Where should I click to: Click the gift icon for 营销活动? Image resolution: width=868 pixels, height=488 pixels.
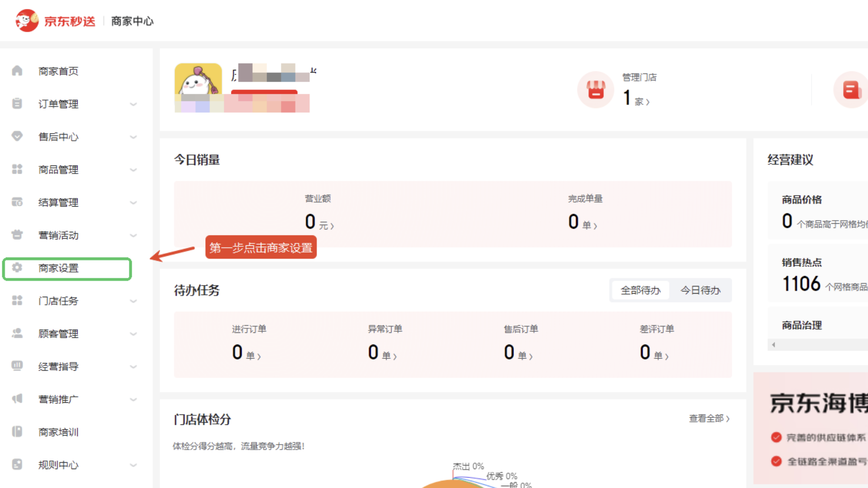coord(17,235)
